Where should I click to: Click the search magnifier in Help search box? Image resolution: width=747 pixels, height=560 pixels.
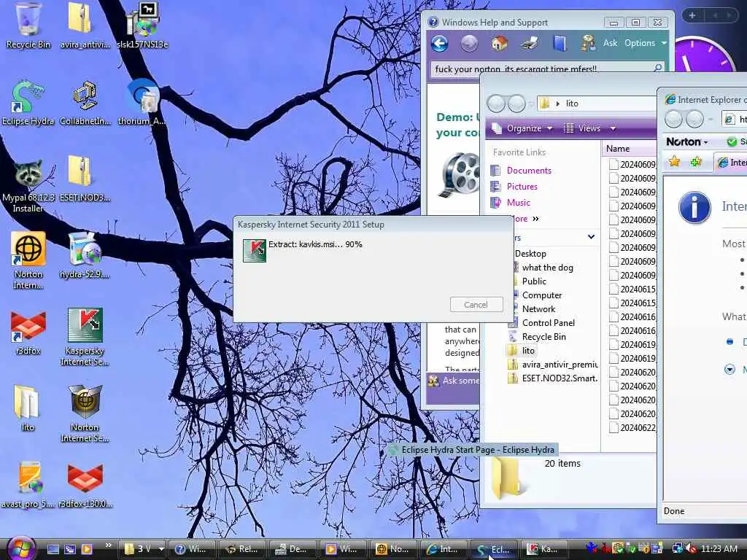coord(657,68)
